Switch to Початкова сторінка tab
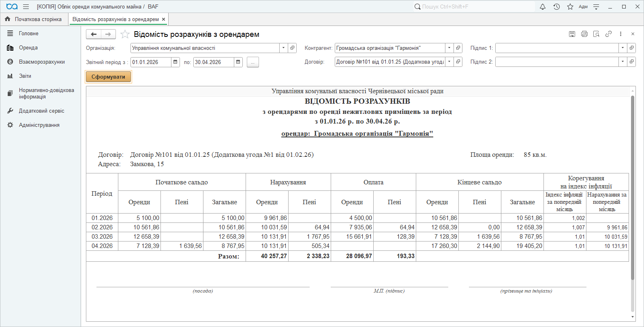 tap(34, 19)
